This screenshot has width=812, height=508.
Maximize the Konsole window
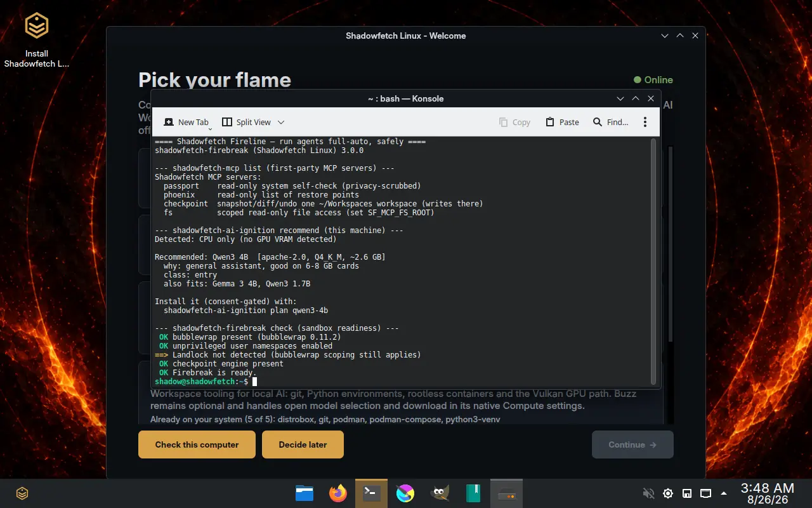636,98
